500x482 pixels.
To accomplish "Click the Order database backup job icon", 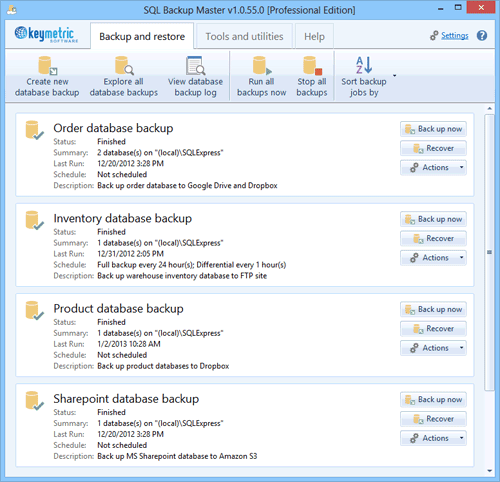I will pyautogui.click(x=34, y=130).
